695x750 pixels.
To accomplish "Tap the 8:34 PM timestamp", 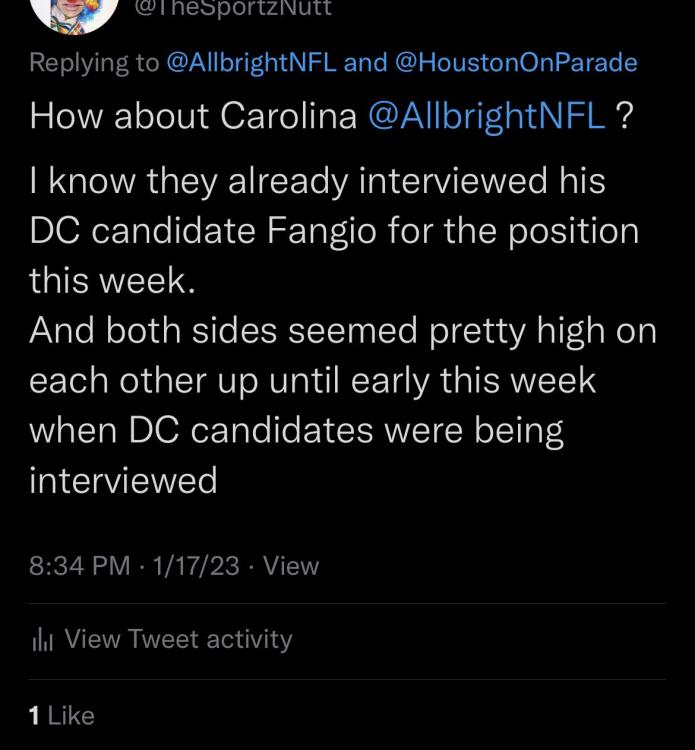I will click(80, 566).
